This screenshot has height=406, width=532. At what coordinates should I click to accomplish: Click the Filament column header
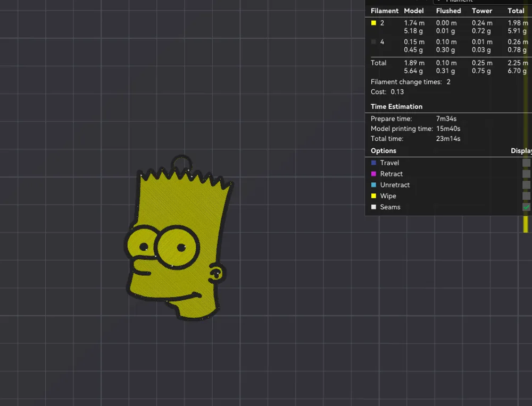(x=385, y=11)
